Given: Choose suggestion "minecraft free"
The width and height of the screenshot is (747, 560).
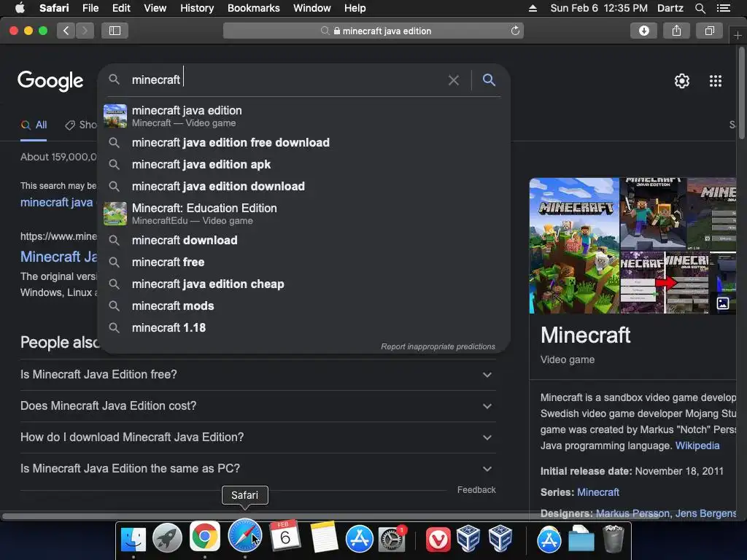Looking at the screenshot, I should [x=304, y=262].
